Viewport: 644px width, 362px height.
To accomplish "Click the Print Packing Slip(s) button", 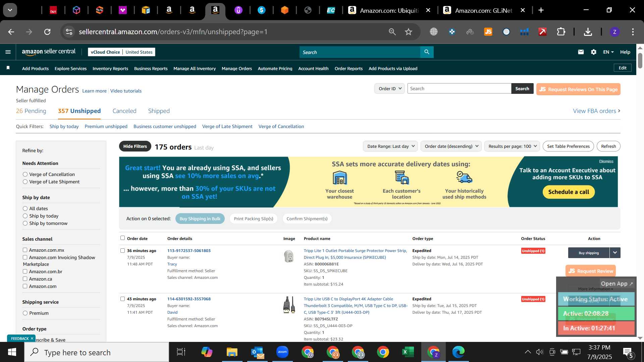I will pos(254,219).
